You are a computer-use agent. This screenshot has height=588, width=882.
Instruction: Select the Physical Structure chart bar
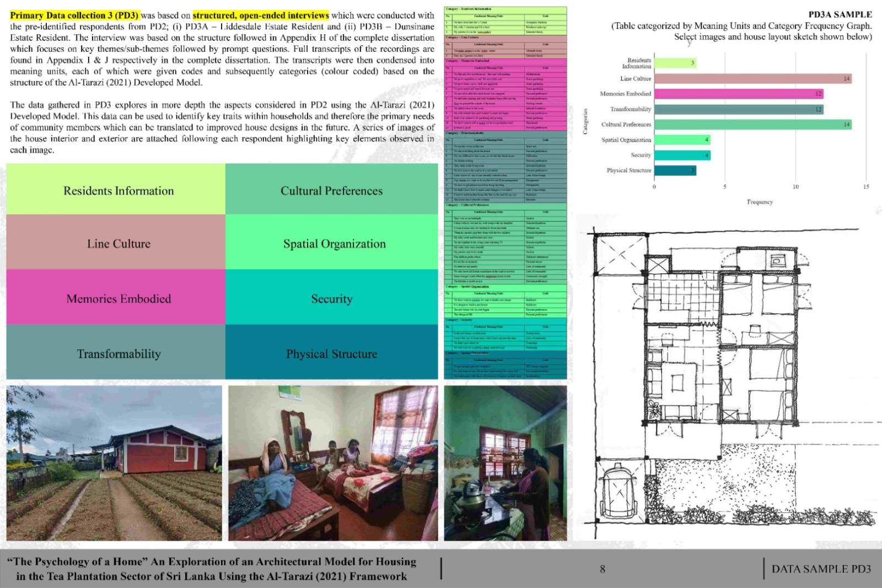[x=675, y=170]
